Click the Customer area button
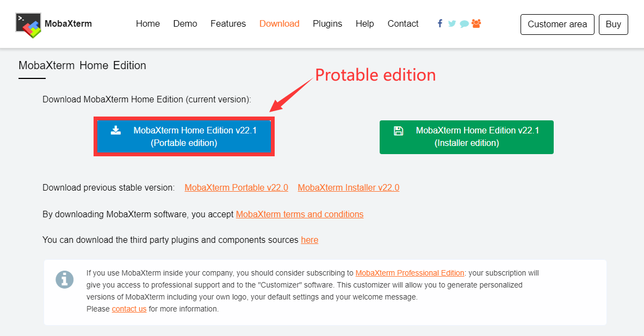 557,25
